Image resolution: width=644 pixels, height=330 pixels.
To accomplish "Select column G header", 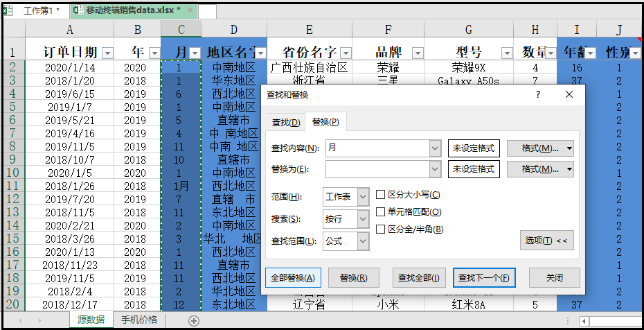I will pyautogui.click(x=469, y=29).
